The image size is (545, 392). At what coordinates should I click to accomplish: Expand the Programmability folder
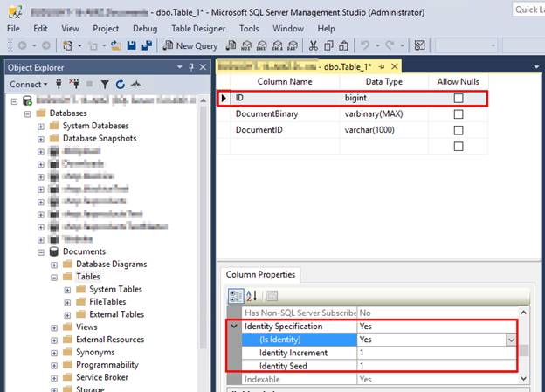pyautogui.click(x=54, y=365)
